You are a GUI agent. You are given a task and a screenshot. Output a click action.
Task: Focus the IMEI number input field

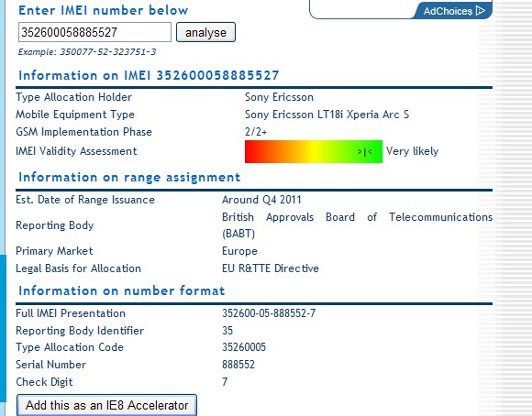(x=94, y=32)
